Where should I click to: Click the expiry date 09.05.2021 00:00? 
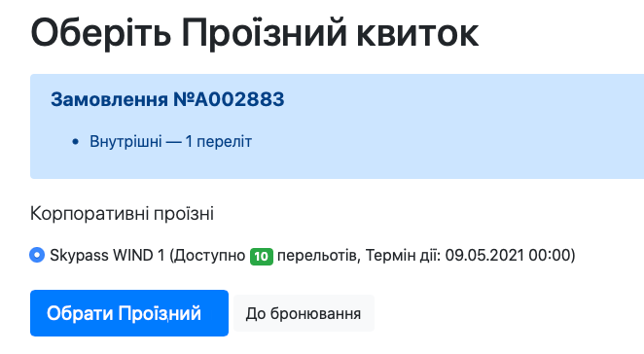point(508,255)
